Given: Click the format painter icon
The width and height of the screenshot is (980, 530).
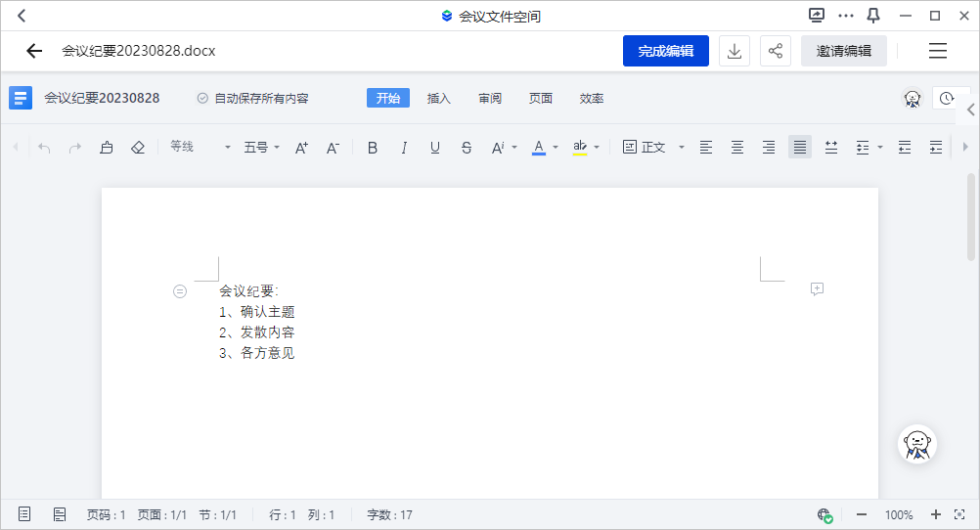Looking at the screenshot, I should coord(107,148).
